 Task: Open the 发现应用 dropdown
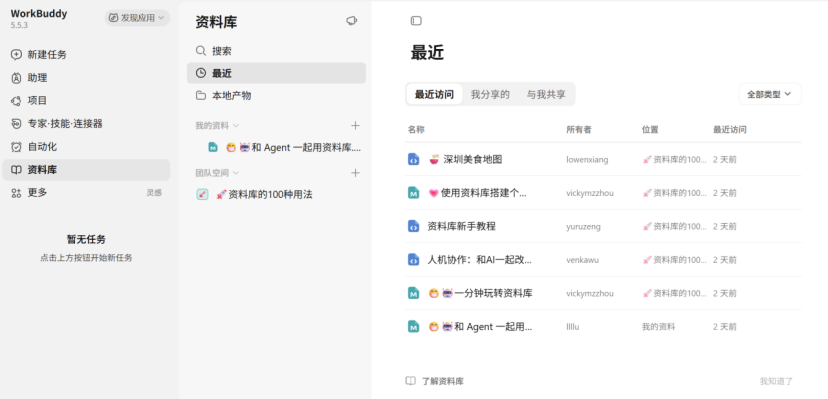tap(137, 18)
